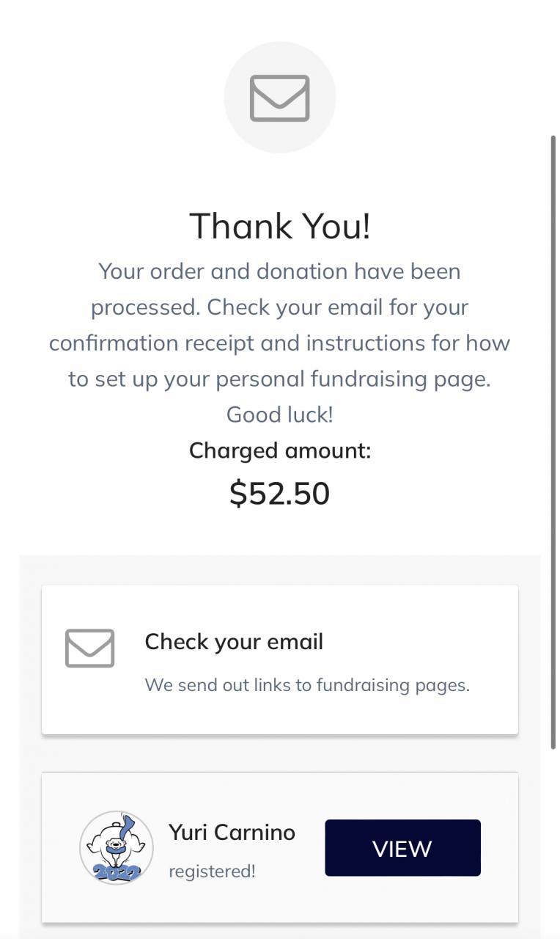Click the "registered!" status text

click(x=212, y=871)
